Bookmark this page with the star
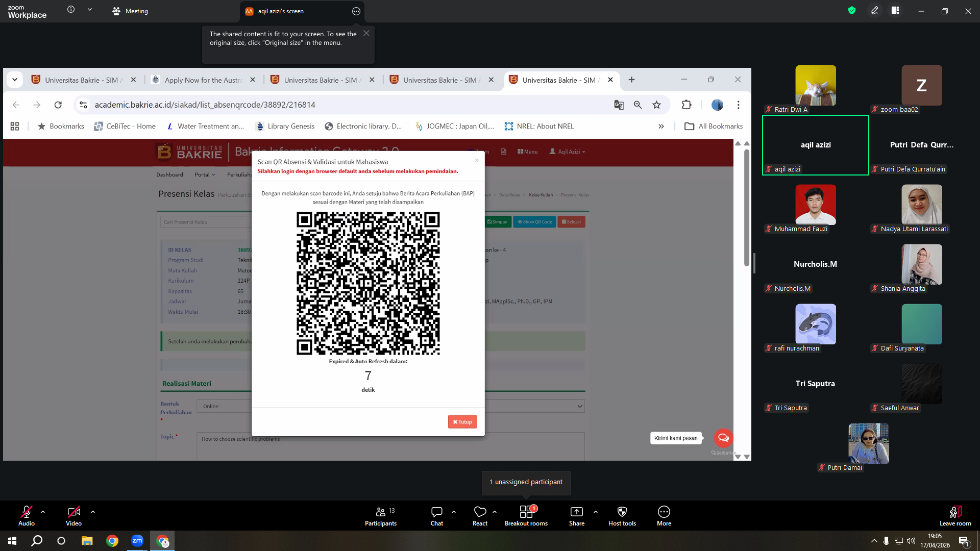Image resolution: width=980 pixels, height=551 pixels. pyautogui.click(x=657, y=105)
